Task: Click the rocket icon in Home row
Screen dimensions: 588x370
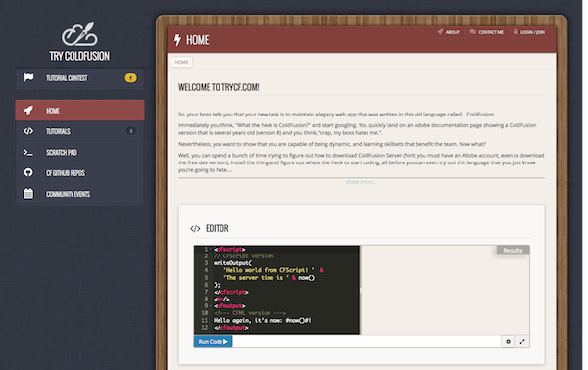Action: point(28,110)
